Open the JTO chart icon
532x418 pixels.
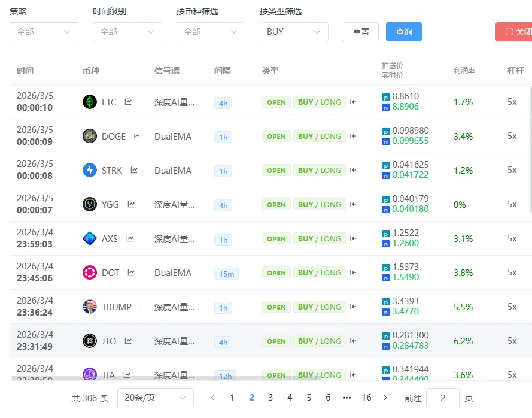pos(128,341)
